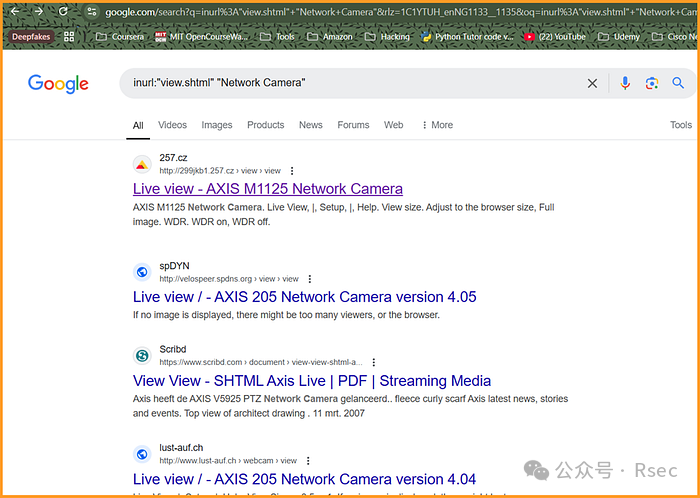Switch to the Images tab
The width and height of the screenshot is (700, 498).
coord(217,125)
